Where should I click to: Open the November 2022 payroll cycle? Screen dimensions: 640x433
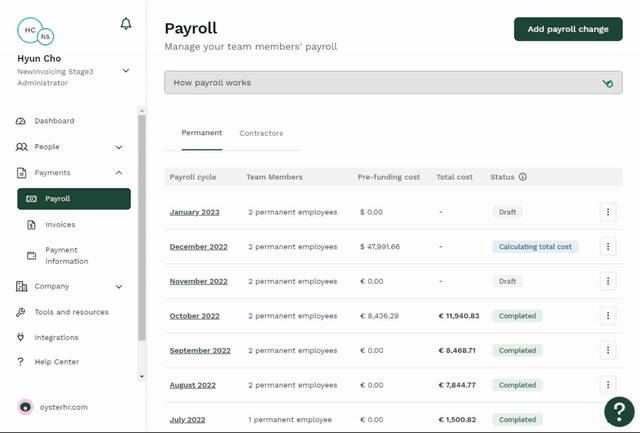pyautogui.click(x=198, y=282)
